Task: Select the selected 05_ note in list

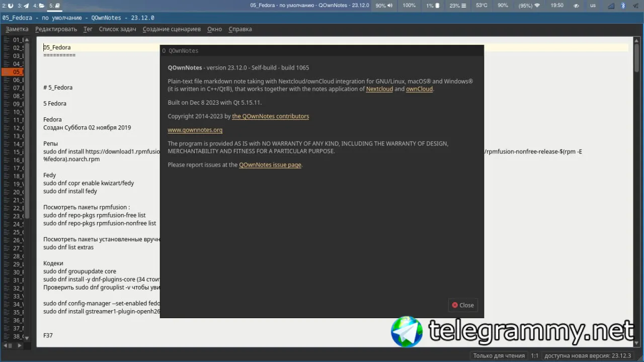Action: point(13,72)
